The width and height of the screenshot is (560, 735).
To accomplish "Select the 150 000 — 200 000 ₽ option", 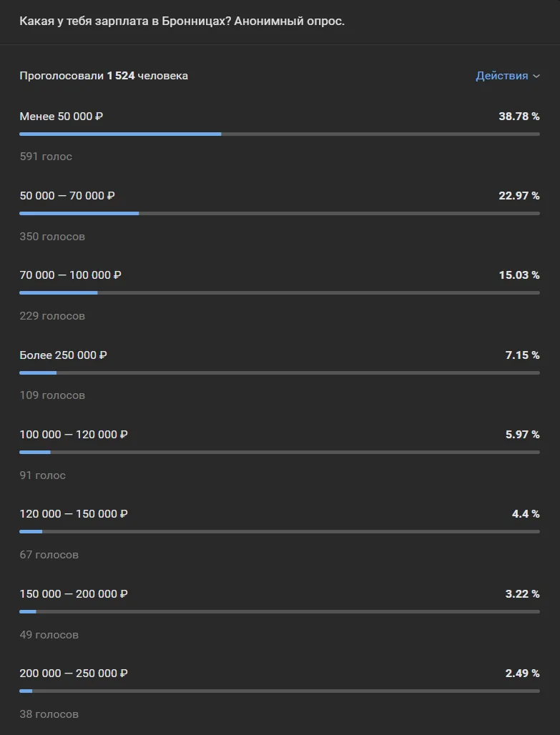I will tap(73, 594).
